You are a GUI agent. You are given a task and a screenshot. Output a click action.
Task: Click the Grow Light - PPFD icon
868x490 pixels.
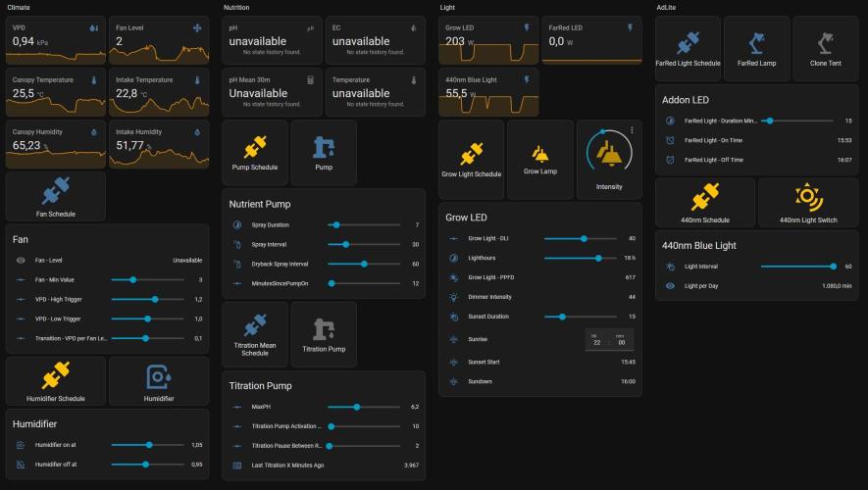[453, 277]
